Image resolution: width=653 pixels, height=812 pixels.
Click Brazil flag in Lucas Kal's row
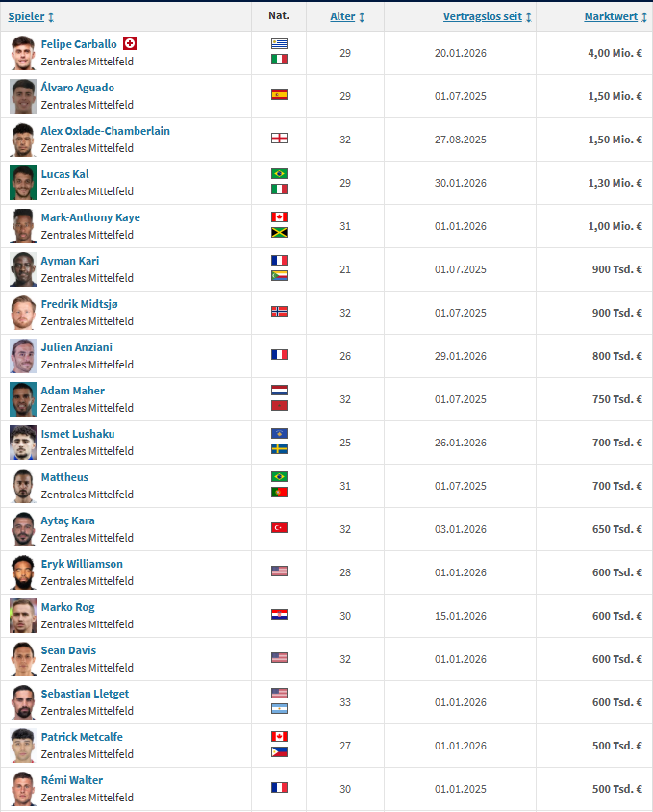tap(279, 174)
